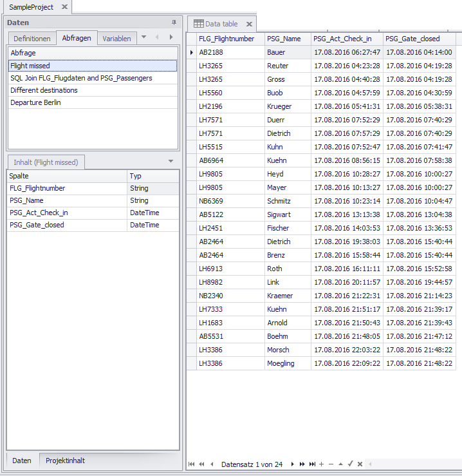Switch to the Variablen tab
The height and width of the screenshot is (476, 462).
pyautogui.click(x=117, y=39)
